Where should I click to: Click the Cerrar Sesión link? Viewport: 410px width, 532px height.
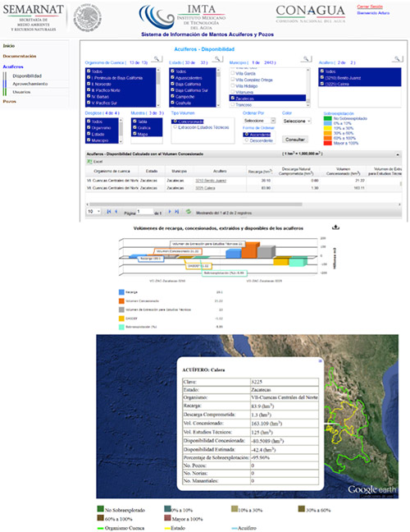370,7
